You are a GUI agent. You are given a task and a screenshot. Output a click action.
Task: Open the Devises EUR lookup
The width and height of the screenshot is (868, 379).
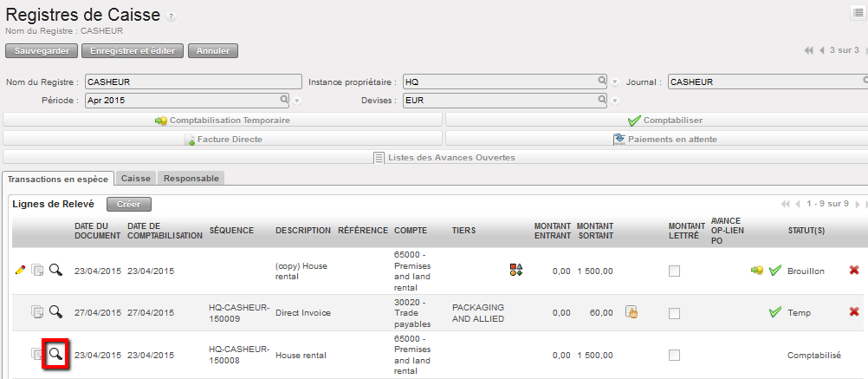tap(602, 100)
